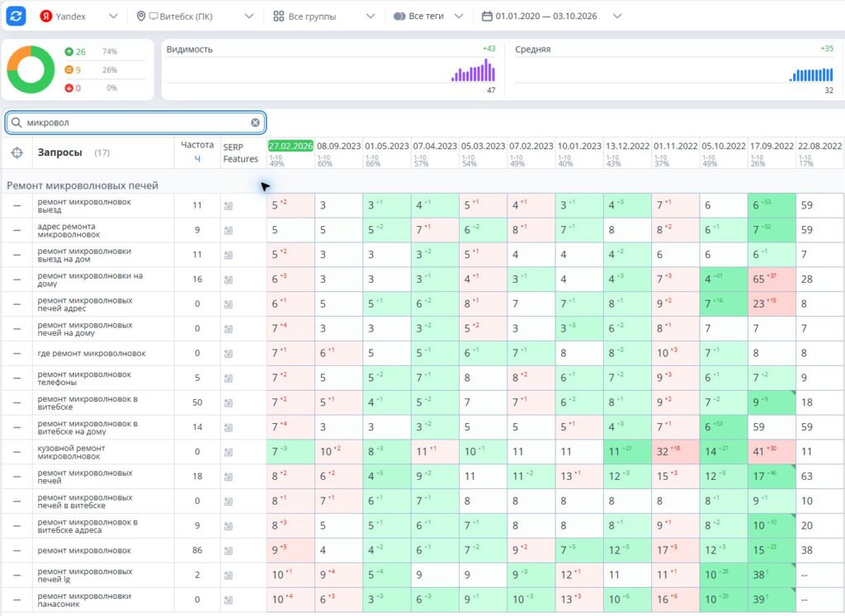Click the Yandex logo icon
845x616 pixels.
click(46, 16)
